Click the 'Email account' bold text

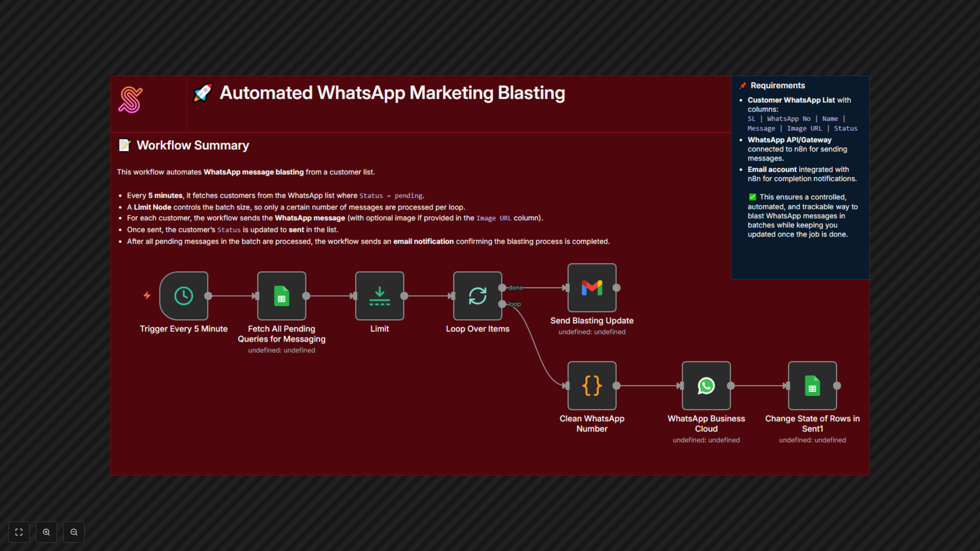[772, 170]
